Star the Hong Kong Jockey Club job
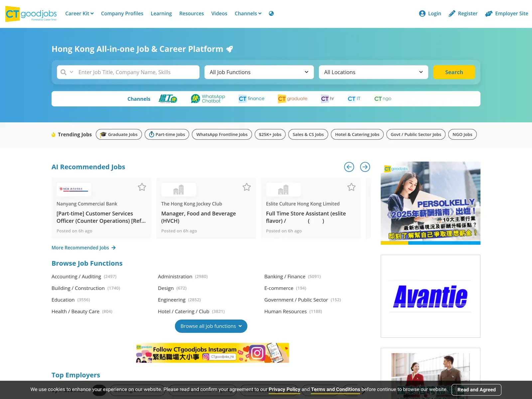The width and height of the screenshot is (532, 399). 247,187
